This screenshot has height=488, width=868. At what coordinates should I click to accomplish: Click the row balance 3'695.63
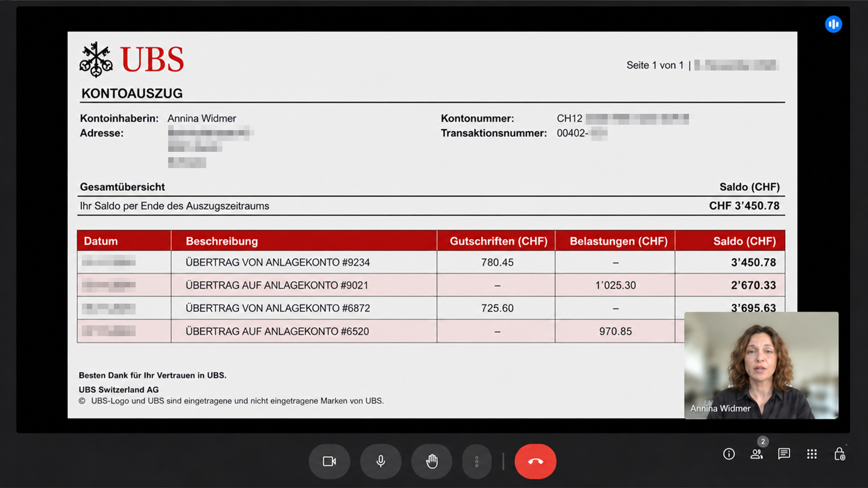point(754,307)
